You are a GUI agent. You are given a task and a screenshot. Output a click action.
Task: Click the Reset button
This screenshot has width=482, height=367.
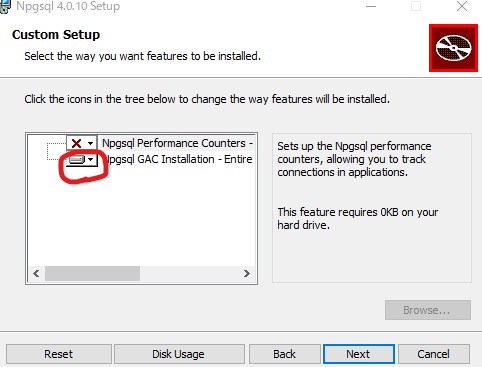59,354
